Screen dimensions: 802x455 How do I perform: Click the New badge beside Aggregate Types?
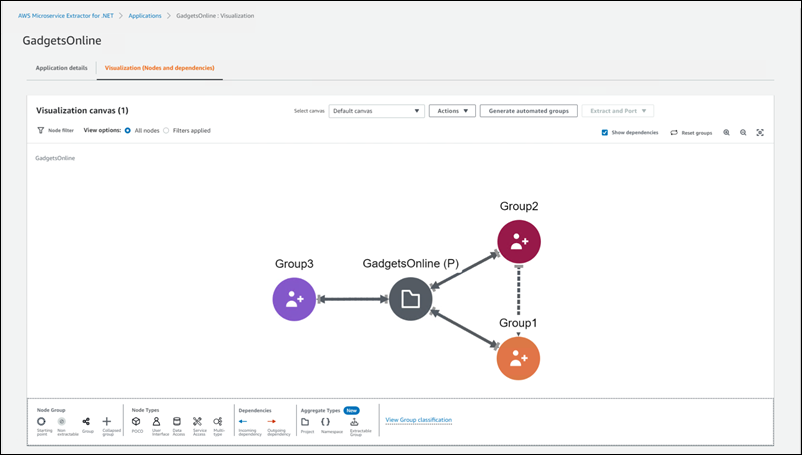click(351, 410)
